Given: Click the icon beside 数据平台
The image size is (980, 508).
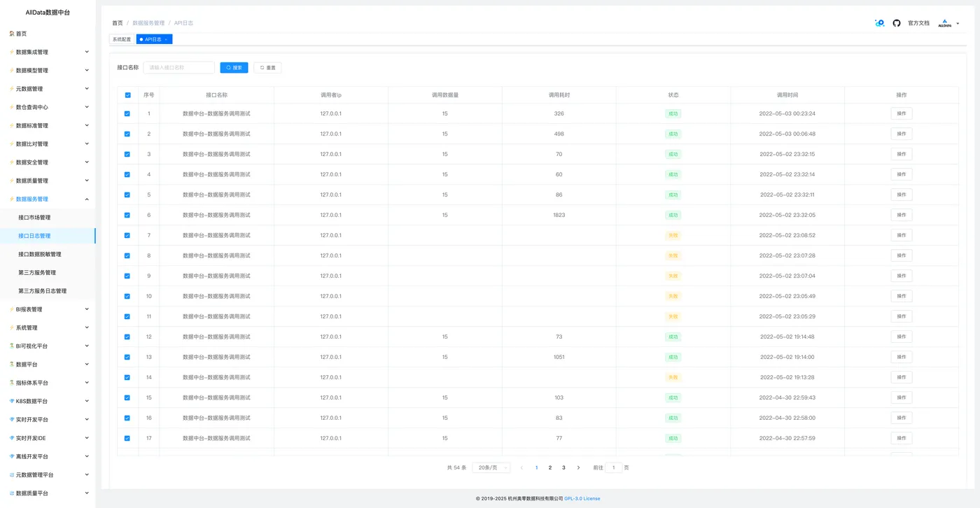Looking at the screenshot, I should tap(12, 365).
